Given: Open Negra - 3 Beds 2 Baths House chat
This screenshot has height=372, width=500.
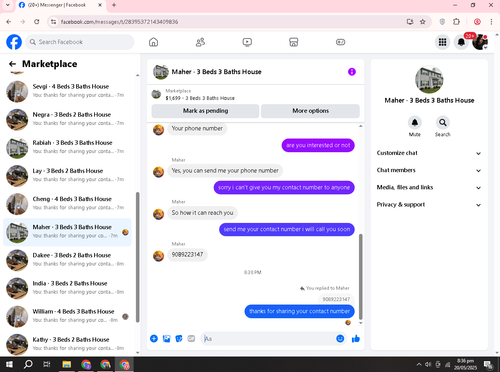Looking at the screenshot, I should (x=67, y=119).
